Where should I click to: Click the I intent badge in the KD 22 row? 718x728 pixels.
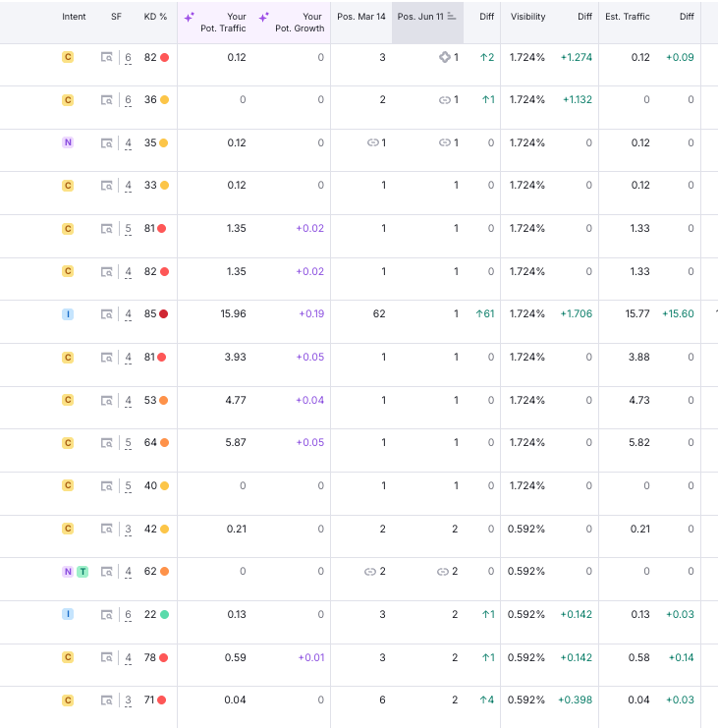(68, 614)
